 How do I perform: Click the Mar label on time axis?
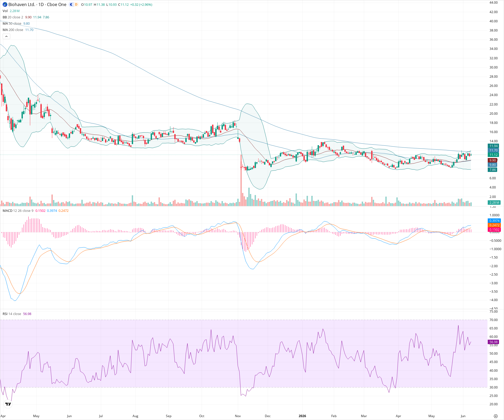click(364, 416)
